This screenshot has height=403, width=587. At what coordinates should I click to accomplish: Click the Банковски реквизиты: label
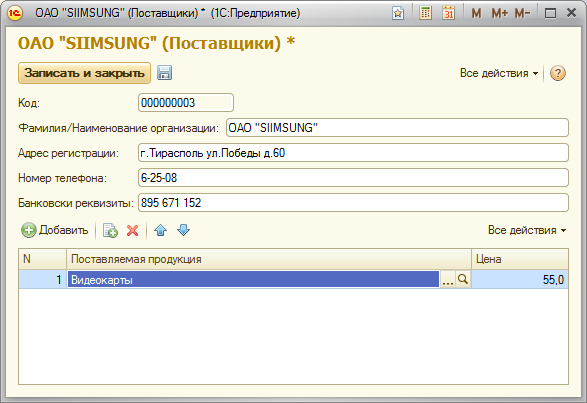point(76,203)
